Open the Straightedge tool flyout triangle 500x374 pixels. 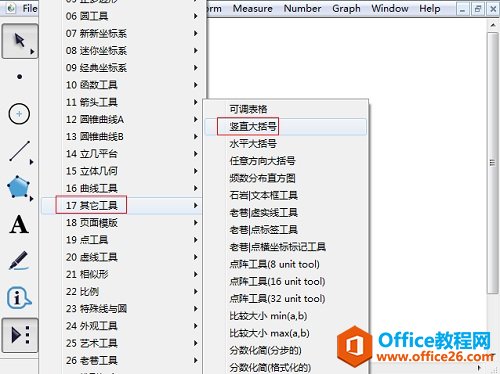click(31, 162)
